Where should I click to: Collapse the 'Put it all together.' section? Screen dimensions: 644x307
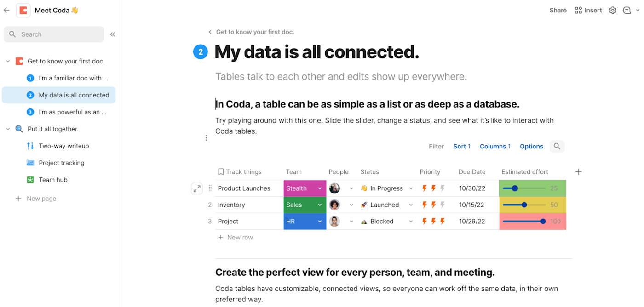[8, 129]
